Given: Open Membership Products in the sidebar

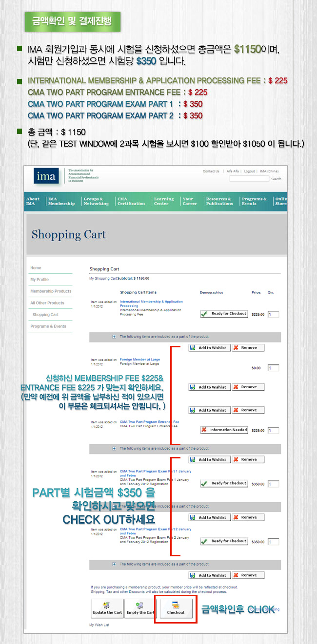Looking at the screenshot, I should pyautogui.click(x=51, y=291).
